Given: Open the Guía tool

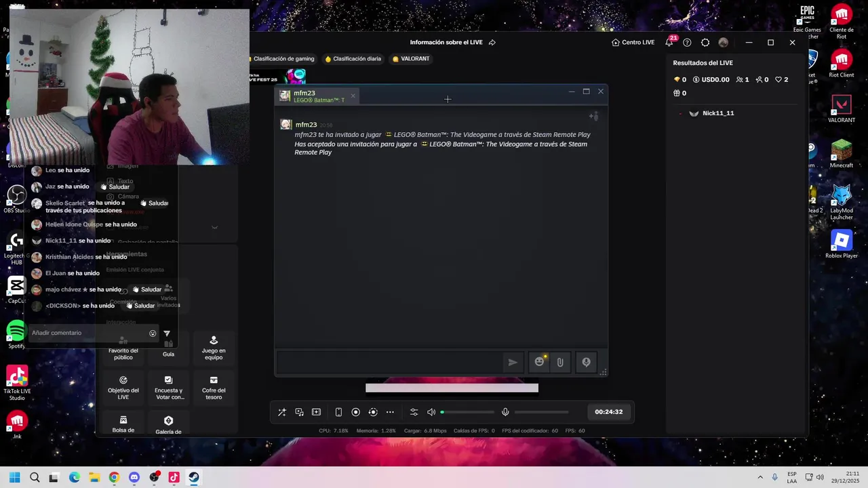Looking at the screenshot, I should pyautogui.click(x=168, y=349).
